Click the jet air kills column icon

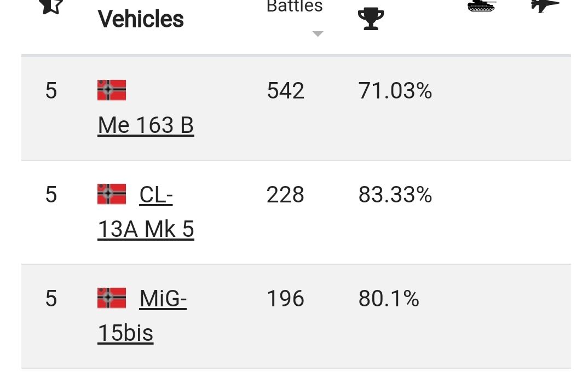545,5
